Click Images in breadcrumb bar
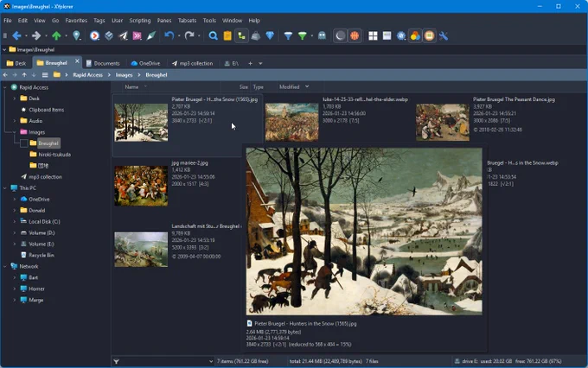 click(125, 75)
